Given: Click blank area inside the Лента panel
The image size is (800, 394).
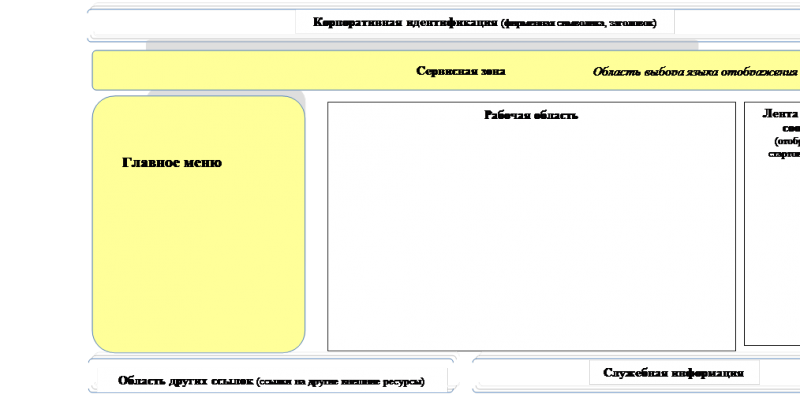Looking at the screenshot, I should coord(772,255).
